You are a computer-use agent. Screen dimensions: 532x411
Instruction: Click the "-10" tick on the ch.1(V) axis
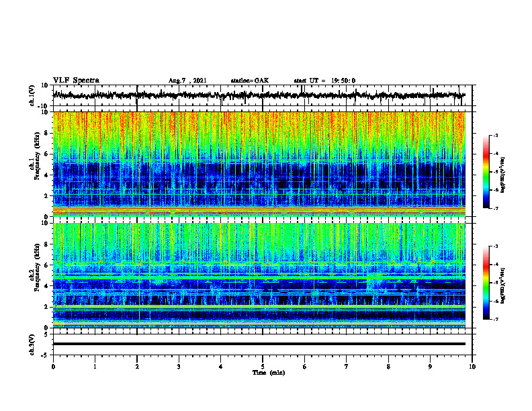pos(44,106)
